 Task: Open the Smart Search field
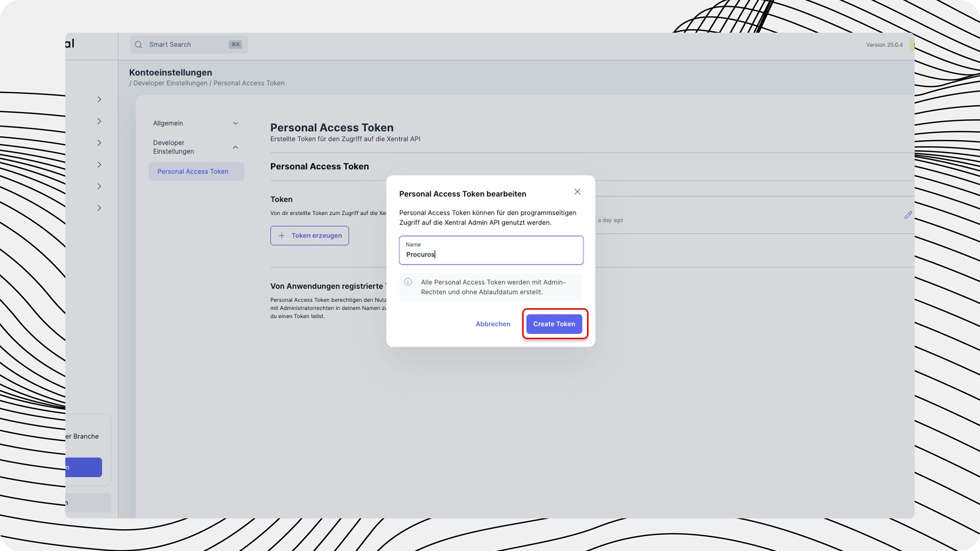(189, 44)
